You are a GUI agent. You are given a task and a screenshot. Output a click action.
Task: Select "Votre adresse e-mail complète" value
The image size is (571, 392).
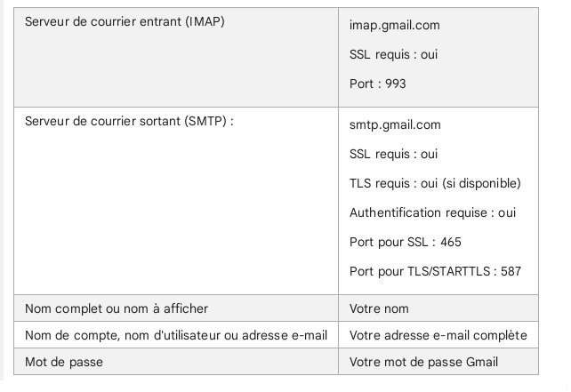(438, 335)
